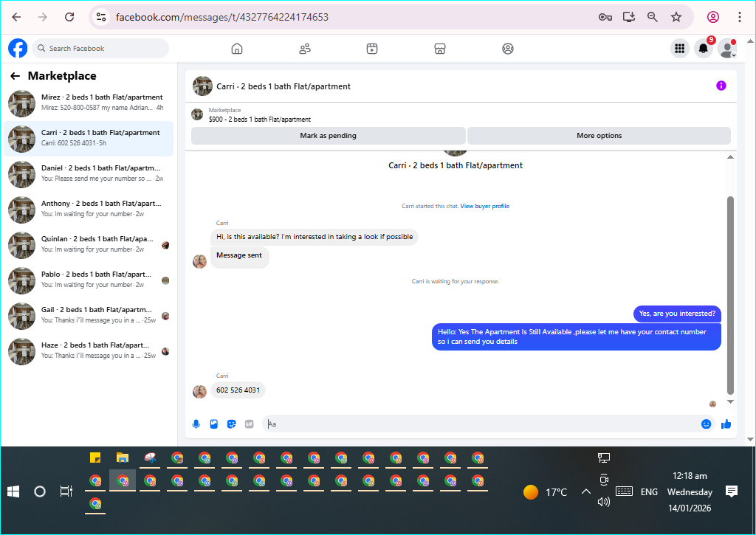Open Anthony conversation in list

(x=89, y=210)
